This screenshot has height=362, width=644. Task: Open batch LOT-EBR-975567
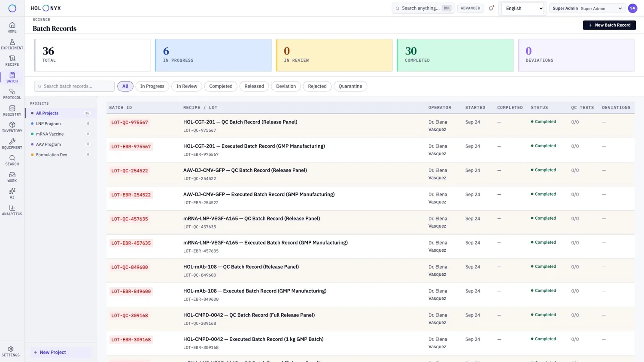[x=131, y=147]
